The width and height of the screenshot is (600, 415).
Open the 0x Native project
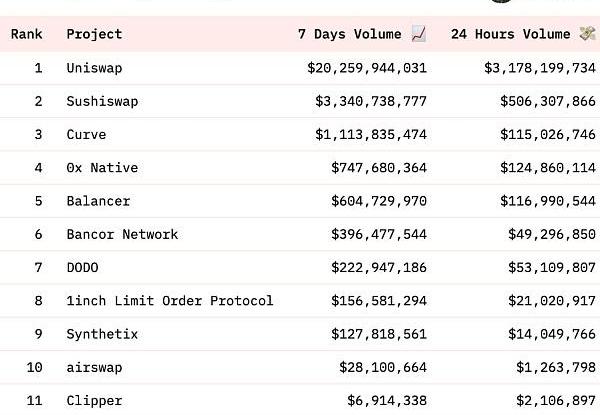102,167
